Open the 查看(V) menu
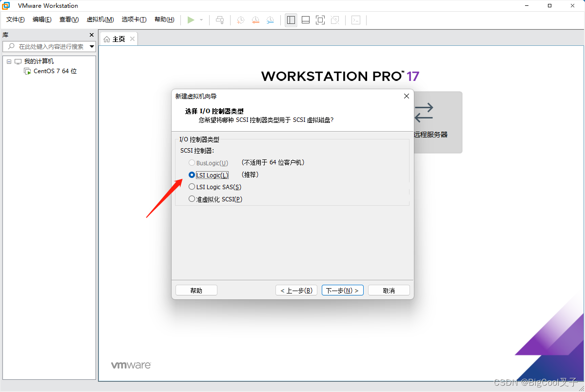585x392 pixels. [x=69, y=20]
